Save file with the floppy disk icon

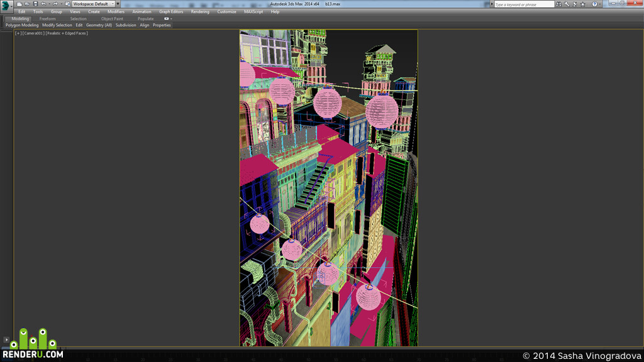[35, 4]
